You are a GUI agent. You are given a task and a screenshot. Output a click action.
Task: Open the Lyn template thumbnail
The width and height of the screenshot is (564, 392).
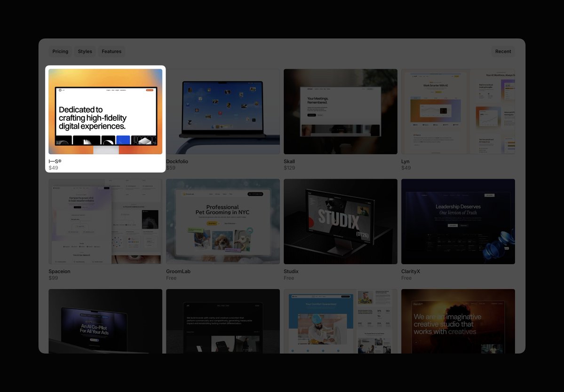pyautogui.click(x=458, y=111)
